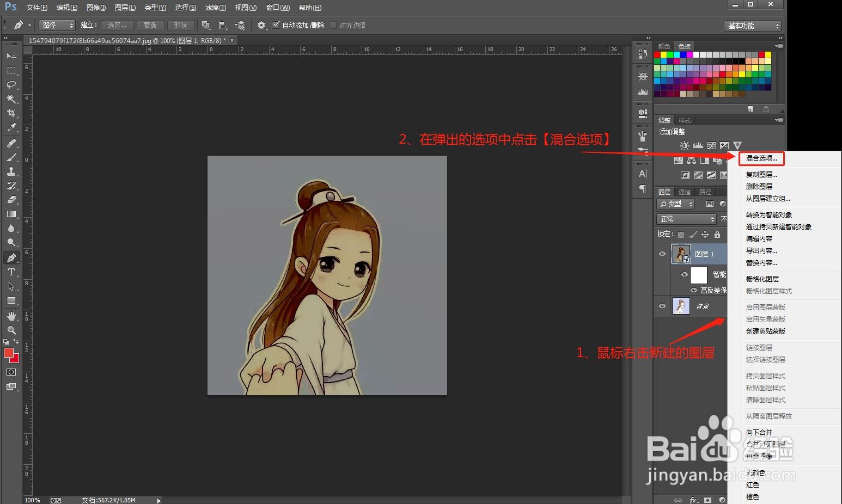Select the Horizontal Type tool
This screenshot has width=842, height=504.
pos(11,272)
